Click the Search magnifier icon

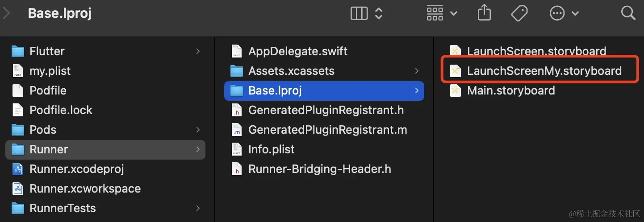point(628,13)
